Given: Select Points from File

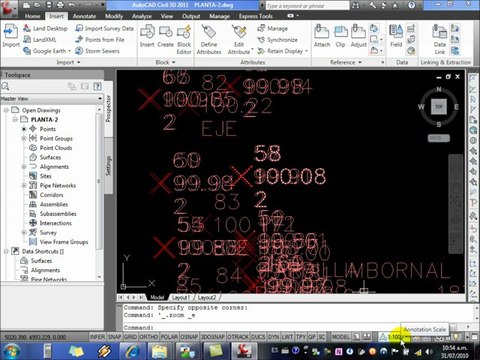Looking at the screenshot, I should pyautogui.click(x=100, y=40).
